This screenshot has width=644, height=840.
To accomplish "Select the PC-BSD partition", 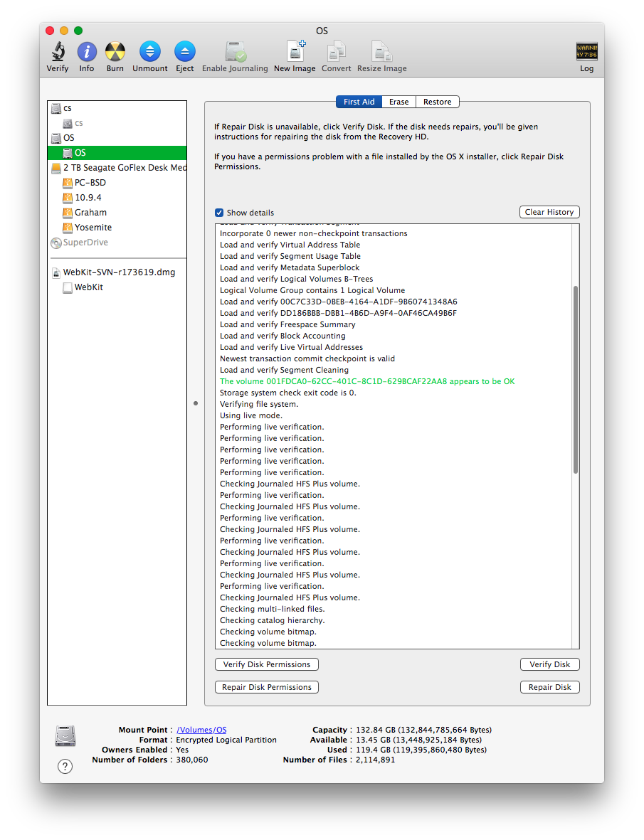I will click(x=117, y=183).
